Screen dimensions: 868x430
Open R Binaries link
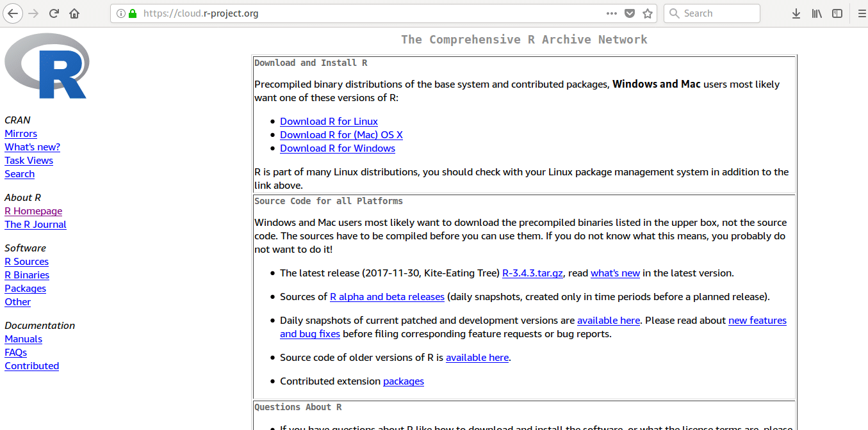click(27, 275)
